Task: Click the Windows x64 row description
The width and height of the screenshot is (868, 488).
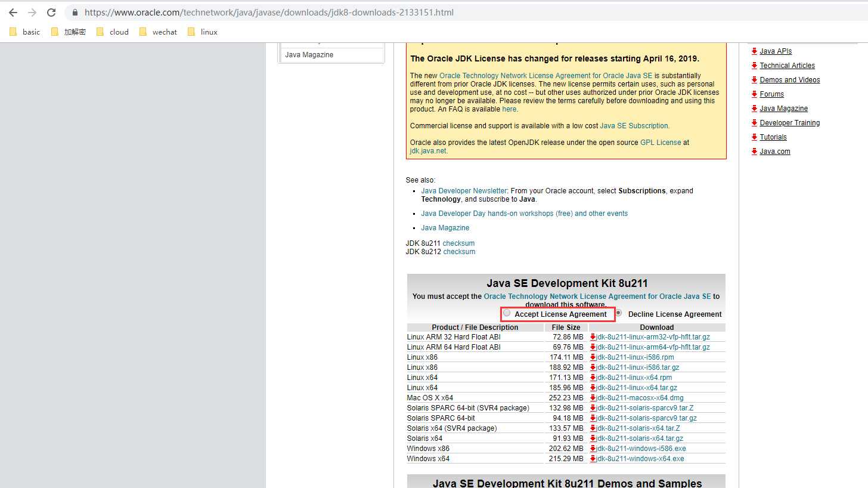Action: pyautogui.click(x=428, y=459)
